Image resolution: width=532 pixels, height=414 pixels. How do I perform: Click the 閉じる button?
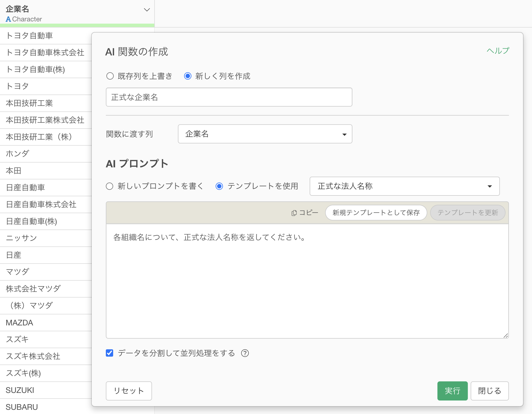click(489, 391)
